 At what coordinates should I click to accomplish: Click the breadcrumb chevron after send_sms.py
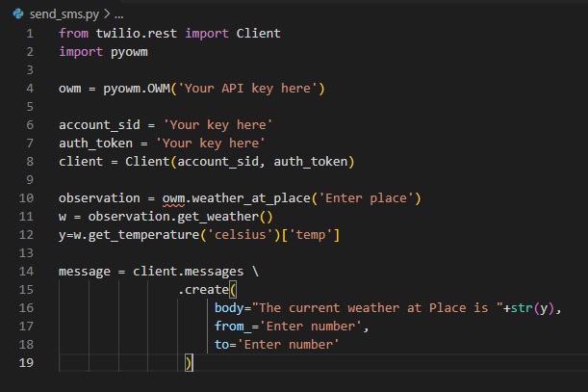(107, 14)
